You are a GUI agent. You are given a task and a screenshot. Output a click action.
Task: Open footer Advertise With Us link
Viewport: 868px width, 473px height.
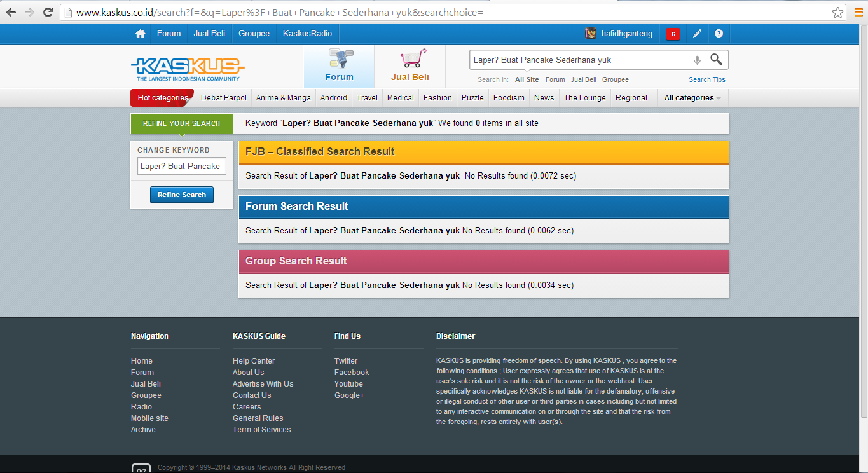point(263,384)
